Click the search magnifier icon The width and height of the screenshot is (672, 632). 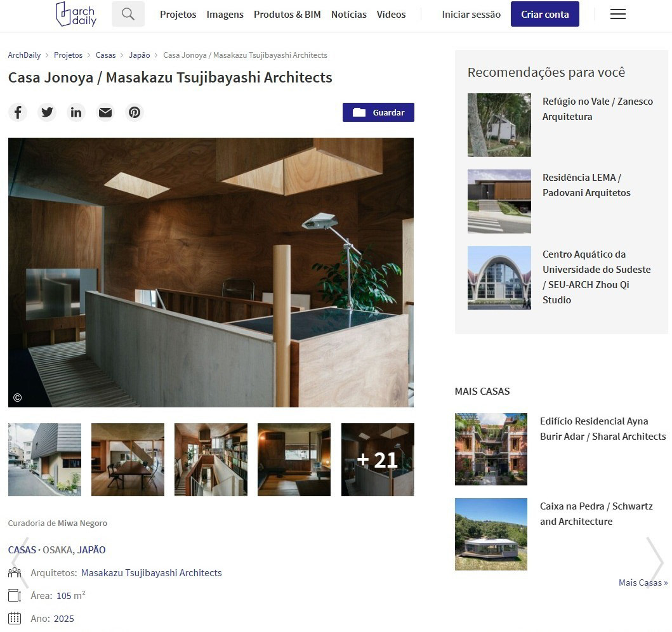click(128, 14)
